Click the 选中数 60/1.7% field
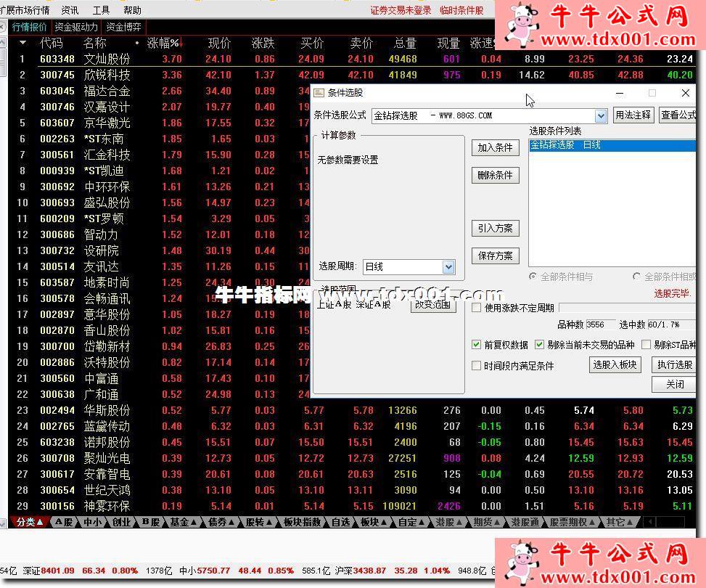The height and width of the screenshot is (588, 706). (670, 325)
